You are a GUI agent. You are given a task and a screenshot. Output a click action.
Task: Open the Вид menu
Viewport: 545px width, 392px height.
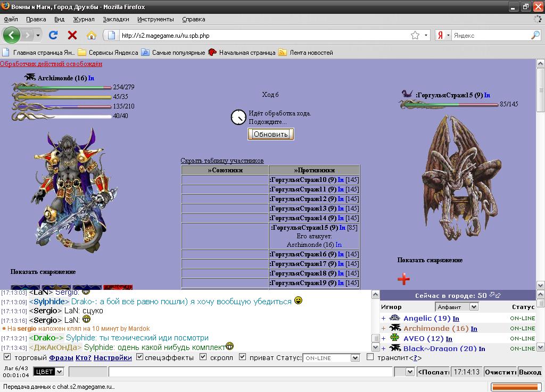(60, 20)
